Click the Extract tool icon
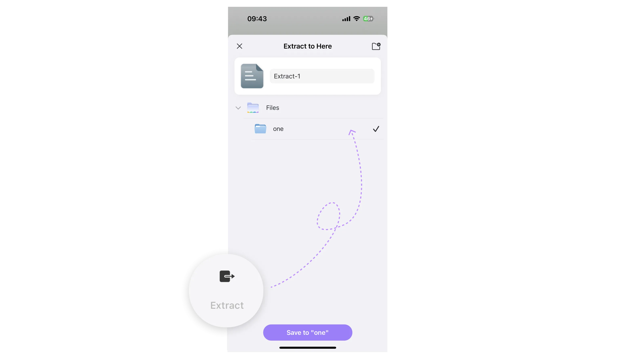This screenshot has width=644, height=362. (227, 276)
